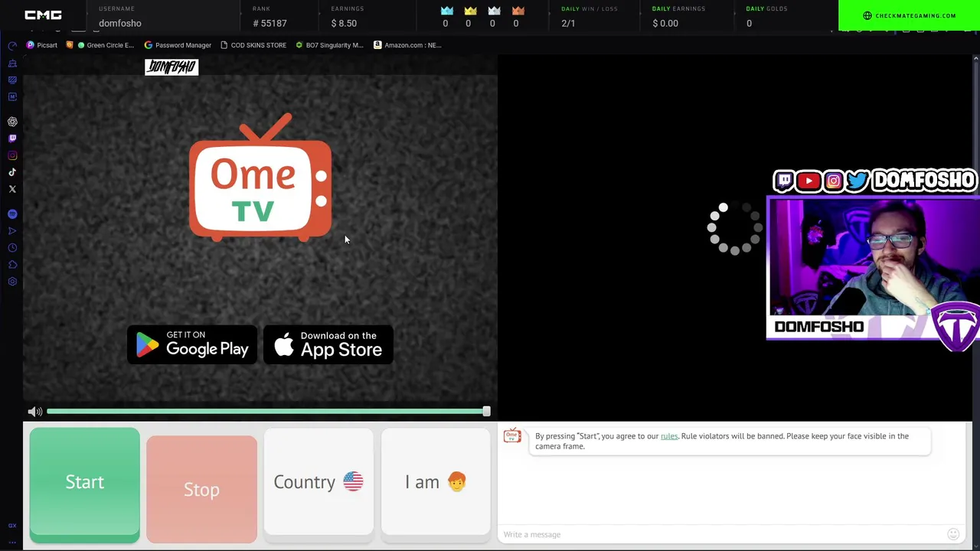Open the emoji picker in chat
980x551 pixels.
pyautogui.click(x=953, y=534)
